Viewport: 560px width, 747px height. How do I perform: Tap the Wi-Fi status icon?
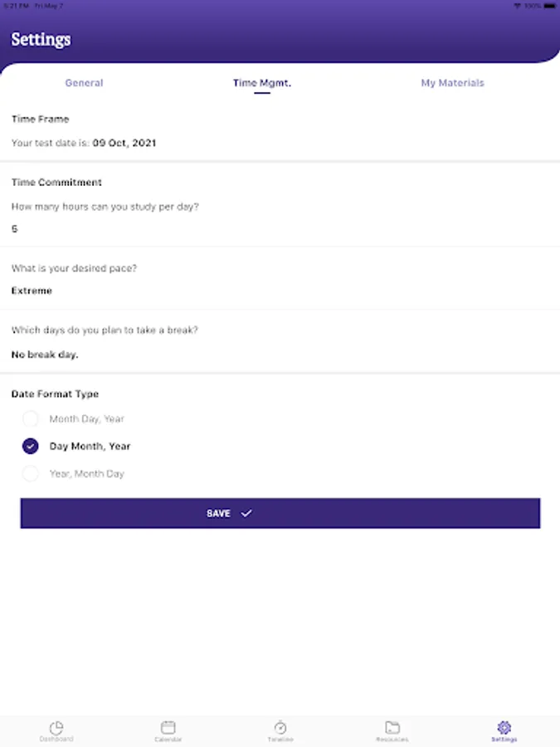tap(518, 6)
